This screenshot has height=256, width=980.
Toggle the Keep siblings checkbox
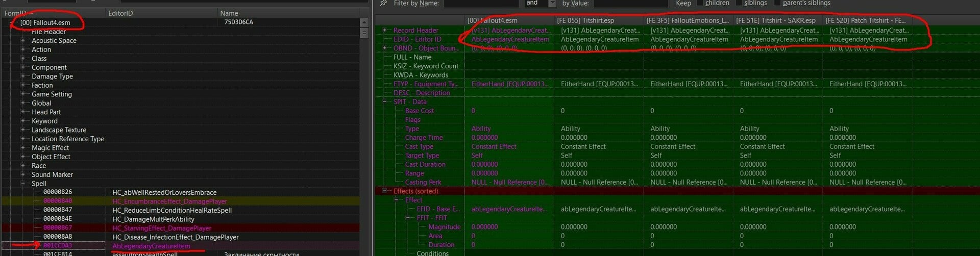pos(738,3)
